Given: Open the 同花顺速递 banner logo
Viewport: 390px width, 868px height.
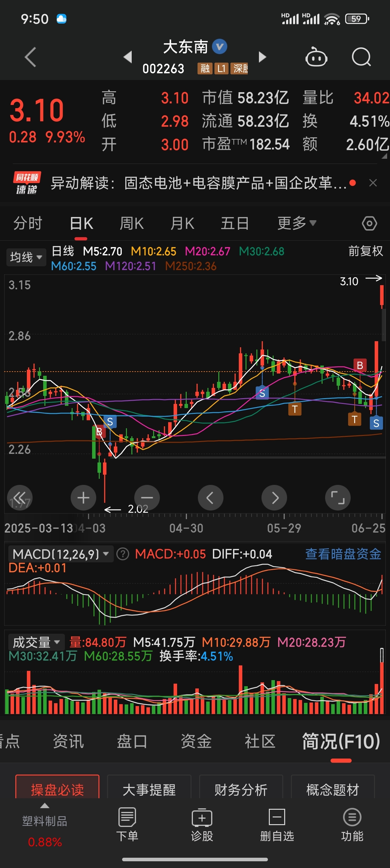Looking at the screenshot, I should click(27, 183).
